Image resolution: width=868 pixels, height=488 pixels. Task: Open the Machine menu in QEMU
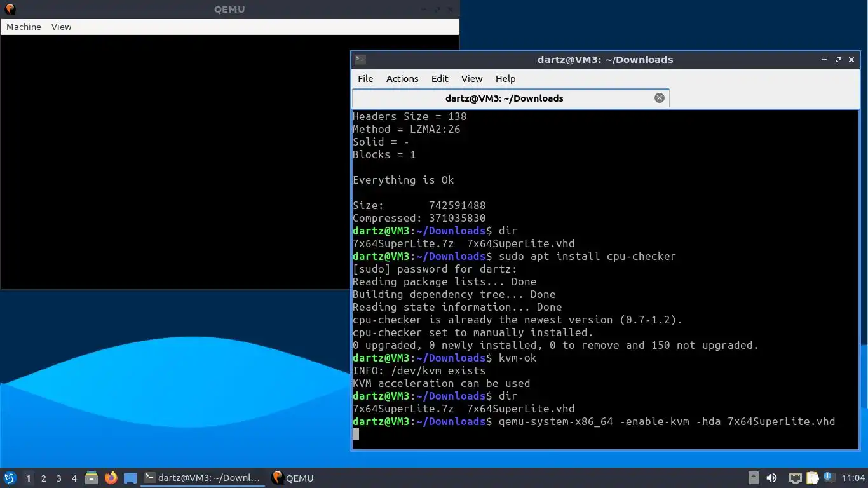24,27
